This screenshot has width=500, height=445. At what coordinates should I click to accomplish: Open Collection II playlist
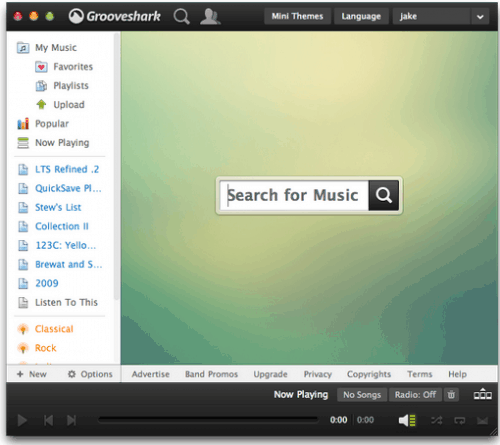click(x=62, y=226)
